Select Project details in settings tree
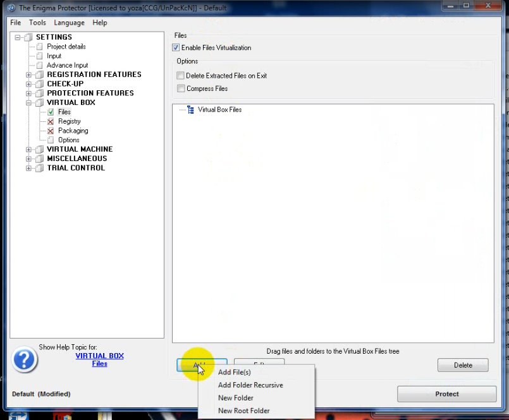509x420 pixels. 66,47
